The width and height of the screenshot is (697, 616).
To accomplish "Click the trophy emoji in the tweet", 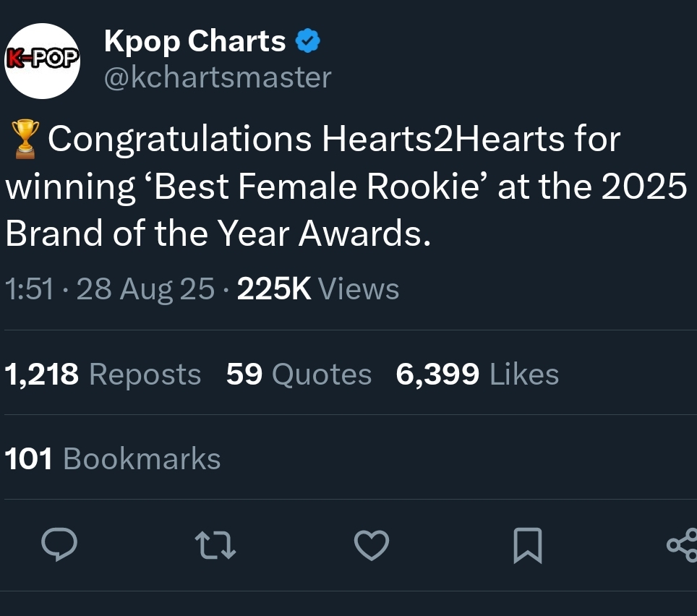I will pyautogui.click(x=26, y=139).
